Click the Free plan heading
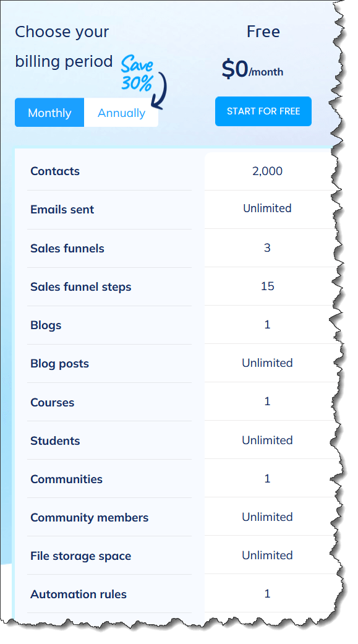 (263, 32)
